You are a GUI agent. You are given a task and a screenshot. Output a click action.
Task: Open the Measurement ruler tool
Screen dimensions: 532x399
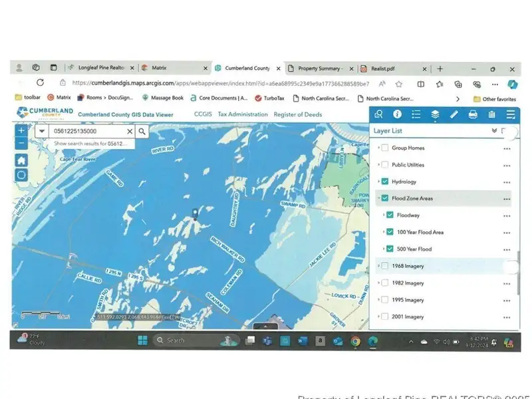coord(454,114)
